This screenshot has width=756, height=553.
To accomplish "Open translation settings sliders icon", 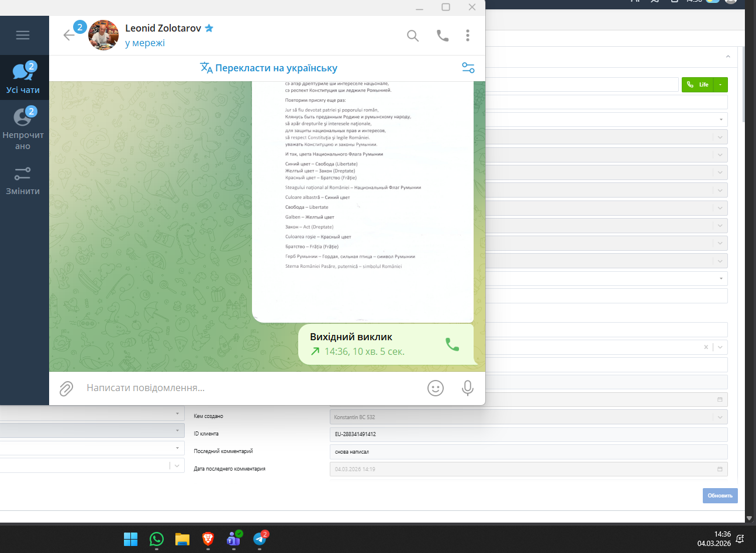I will coord(468,68).
